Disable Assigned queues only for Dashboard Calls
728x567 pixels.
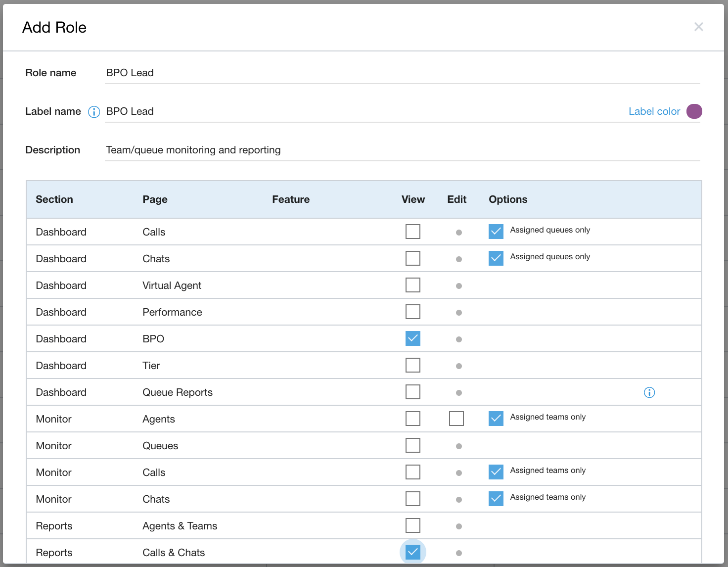point(496,231)
